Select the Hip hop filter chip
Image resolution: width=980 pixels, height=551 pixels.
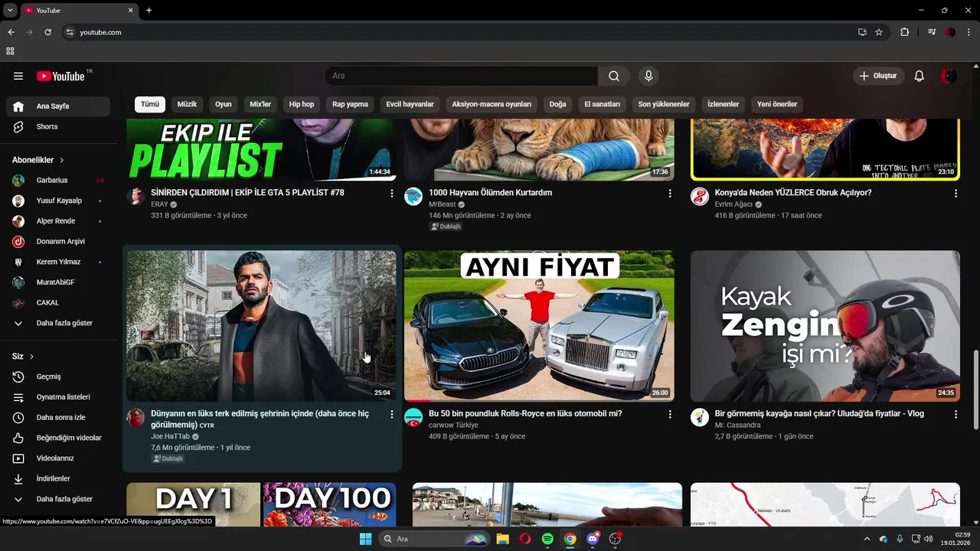[x=302, y=104]
